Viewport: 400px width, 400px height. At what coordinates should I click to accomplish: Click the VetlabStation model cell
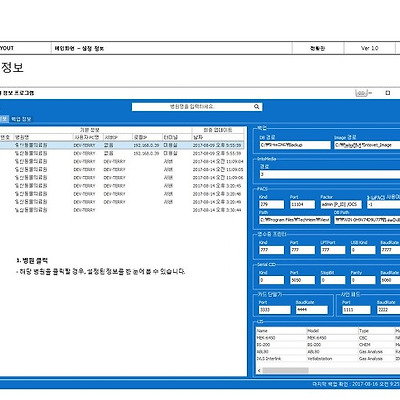(320, 359)
